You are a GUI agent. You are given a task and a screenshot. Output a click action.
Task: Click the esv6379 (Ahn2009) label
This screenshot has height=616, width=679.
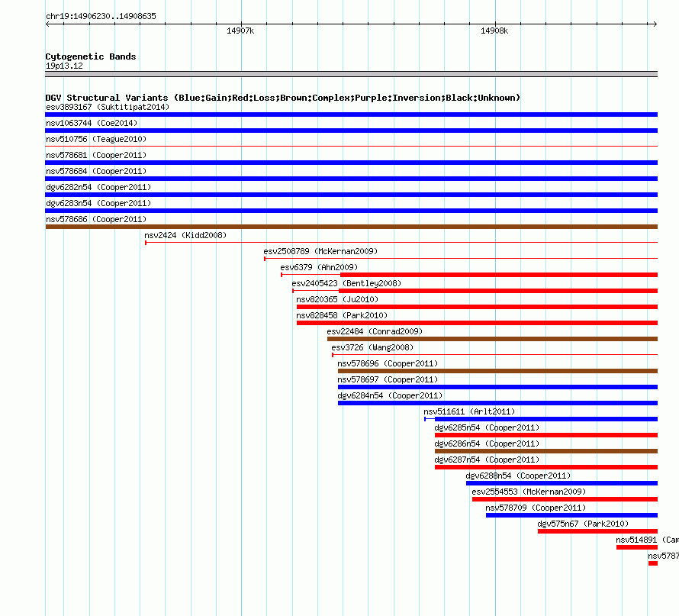[319, 267]
